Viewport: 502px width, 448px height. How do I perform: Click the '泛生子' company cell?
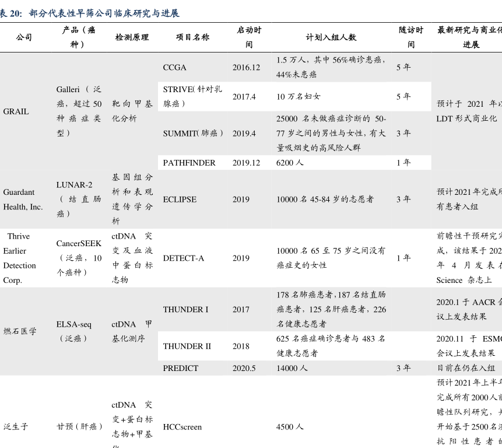pos(15,427)
